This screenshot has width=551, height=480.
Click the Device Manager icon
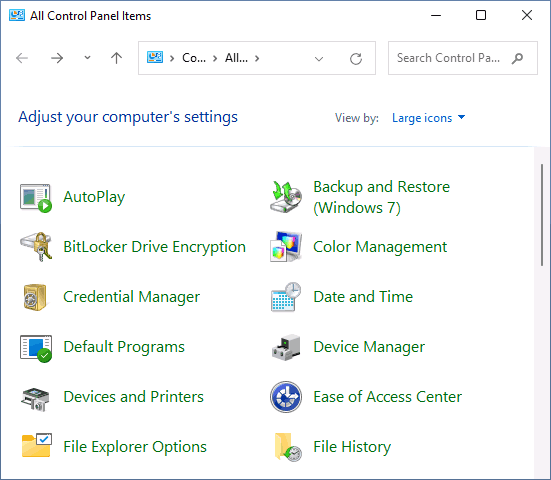[286, 348]
